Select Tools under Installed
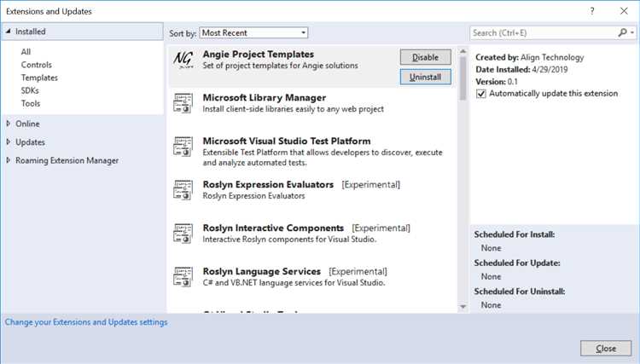Image resolution: width=640 pixels, height=364 pixels. click(x=31, y=103)
